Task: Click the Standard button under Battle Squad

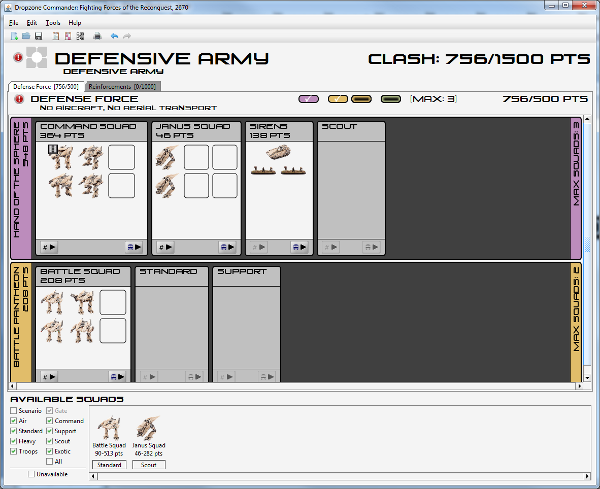Action: (109, 465)
